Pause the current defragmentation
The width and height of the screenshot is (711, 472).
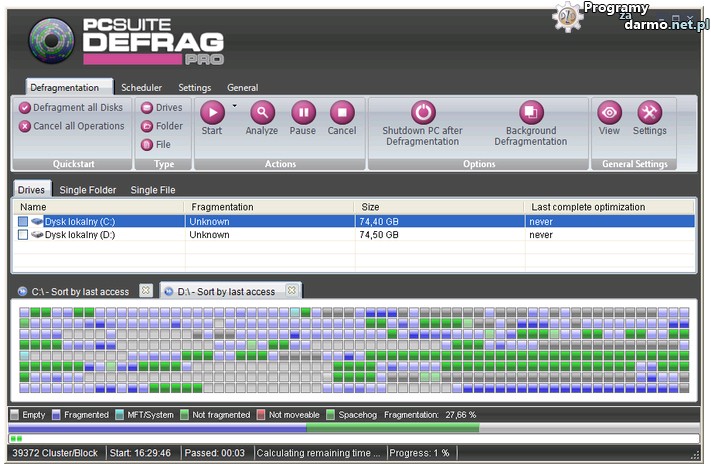(x=303, y=113)
